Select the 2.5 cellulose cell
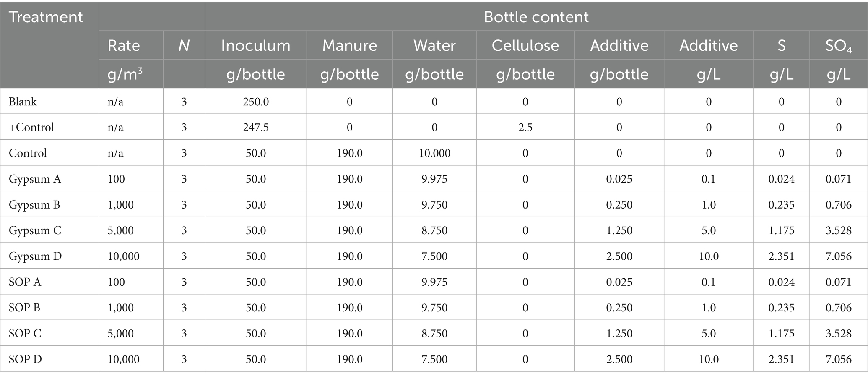Screen dimensions: 868x379 (525, 127)
